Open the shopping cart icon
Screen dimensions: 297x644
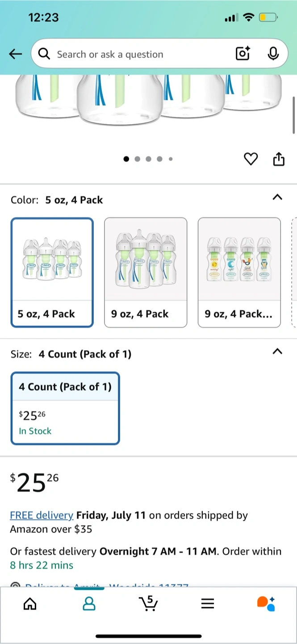click(148, 603)
